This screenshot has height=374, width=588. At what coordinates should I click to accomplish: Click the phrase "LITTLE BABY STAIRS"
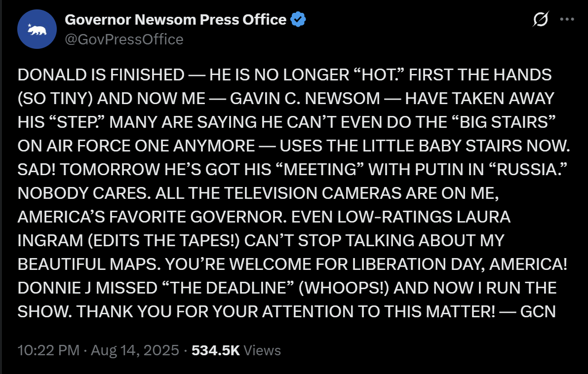442,146
